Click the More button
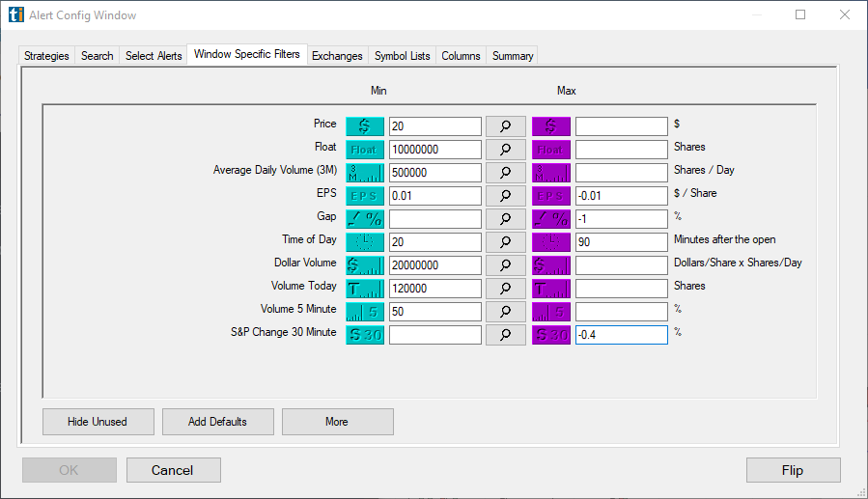 [337, 422]
